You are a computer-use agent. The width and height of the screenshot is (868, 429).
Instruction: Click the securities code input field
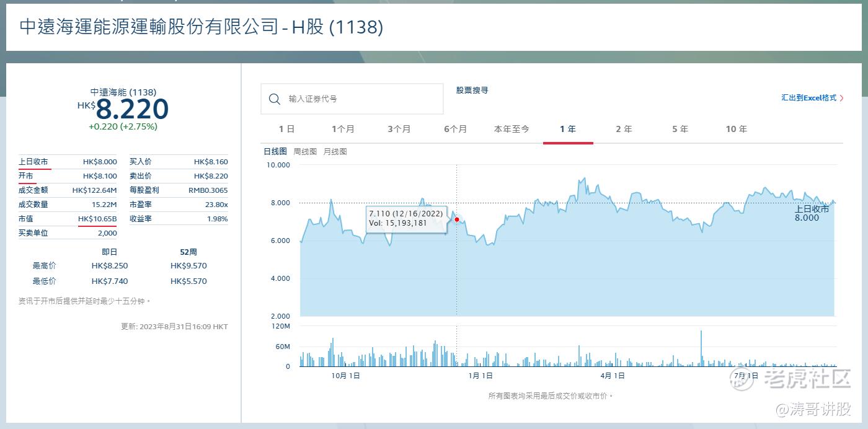pos(352,99)
